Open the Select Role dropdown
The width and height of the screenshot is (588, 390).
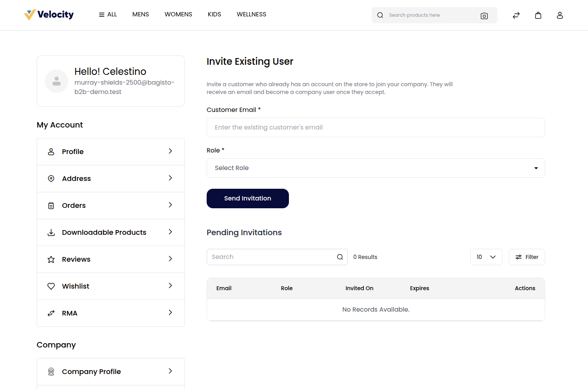tap(376, 168)
